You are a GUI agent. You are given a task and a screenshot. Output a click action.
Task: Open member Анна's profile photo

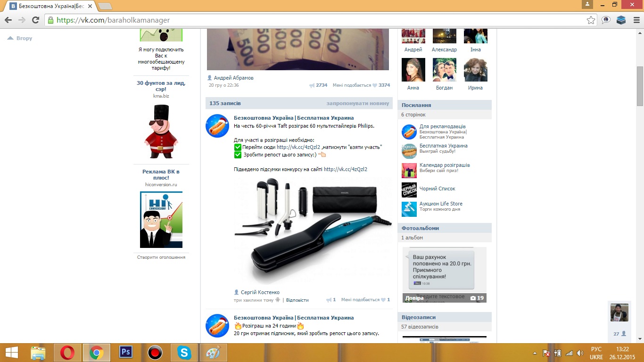[413, 70]
